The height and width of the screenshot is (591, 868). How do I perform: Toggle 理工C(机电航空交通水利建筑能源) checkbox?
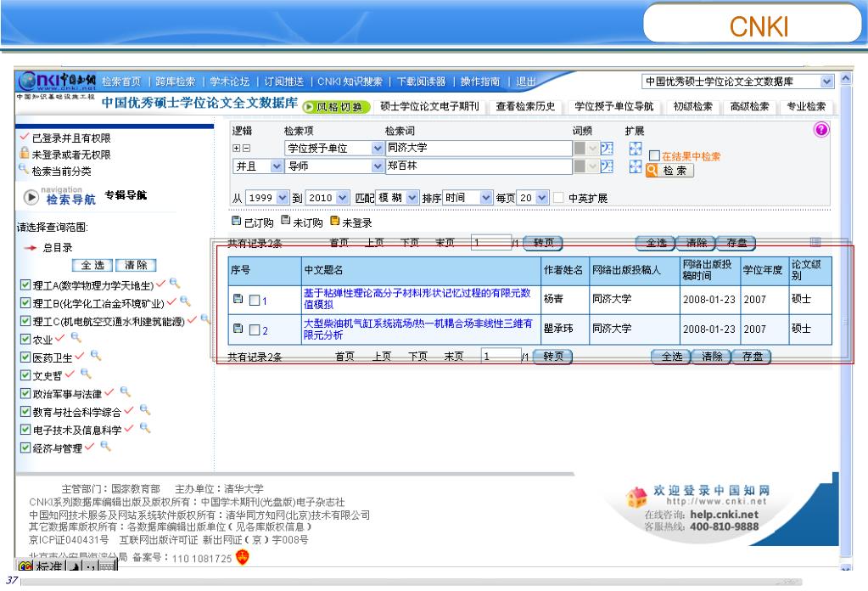[25, 321]
